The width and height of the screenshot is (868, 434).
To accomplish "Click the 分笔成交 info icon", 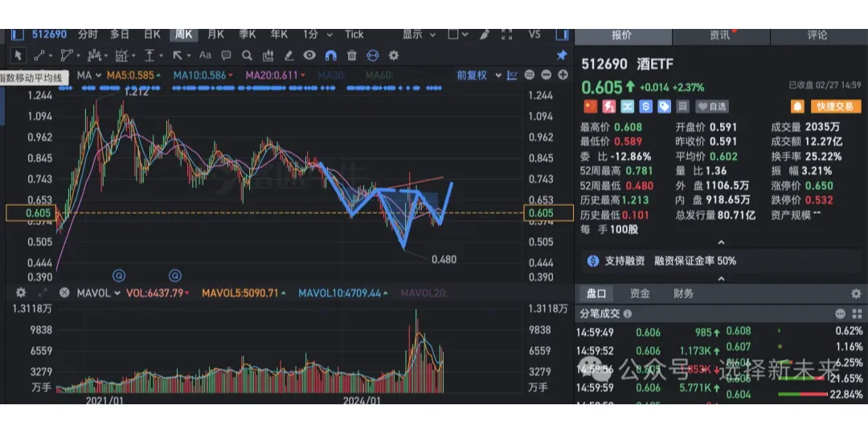I will [x=627, y=314].
